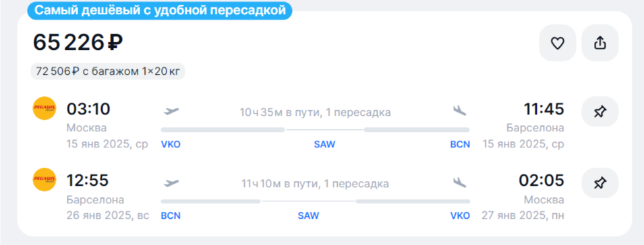
Task: Click the 'Самый дешёвый с удобной пересадкой' badge
Action: click(x=160, y=11)
